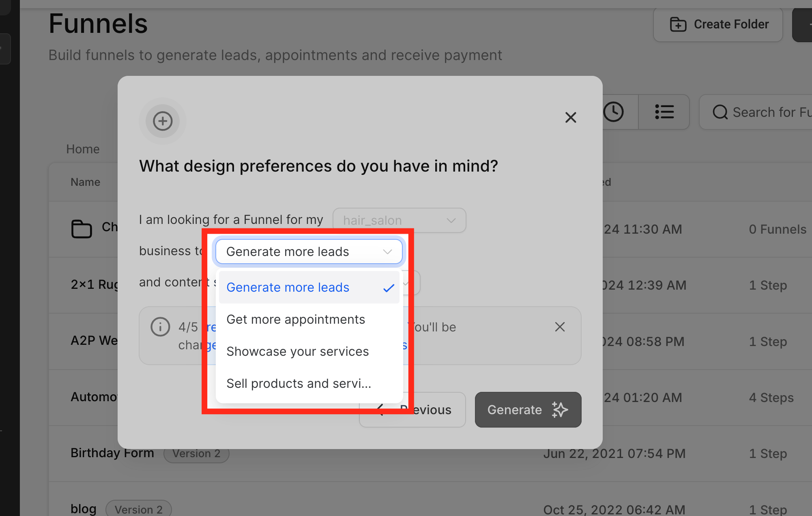This screenshot has width=812, height=516.
Task: Click the plus circle icon in dialog
Action: (x=163, y=121)
